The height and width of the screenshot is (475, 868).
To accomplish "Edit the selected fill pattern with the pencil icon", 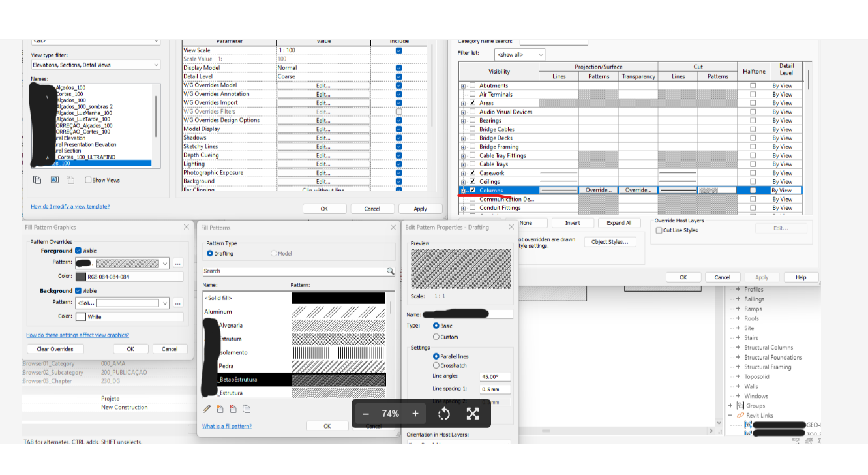I will point(207,409).
